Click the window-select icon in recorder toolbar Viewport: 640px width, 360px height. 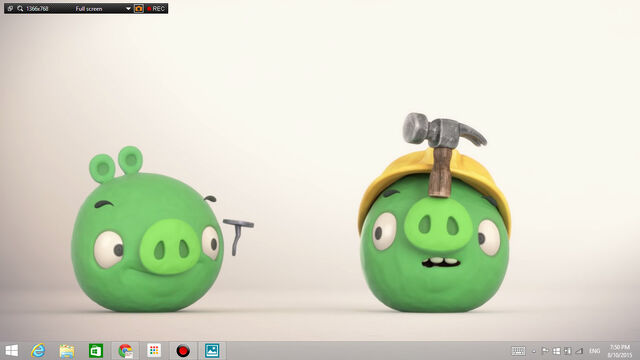tap(10, 9)
